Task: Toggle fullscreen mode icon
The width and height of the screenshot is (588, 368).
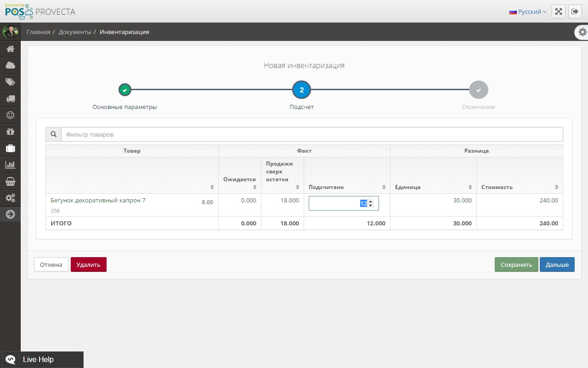Action: pyautogui.click(x=558, y=12)
